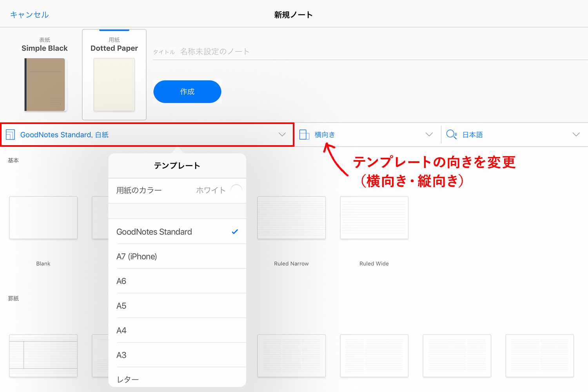588x392 pixels.
Task: Tap the blue 作成 button
Action: click(187, 92)
